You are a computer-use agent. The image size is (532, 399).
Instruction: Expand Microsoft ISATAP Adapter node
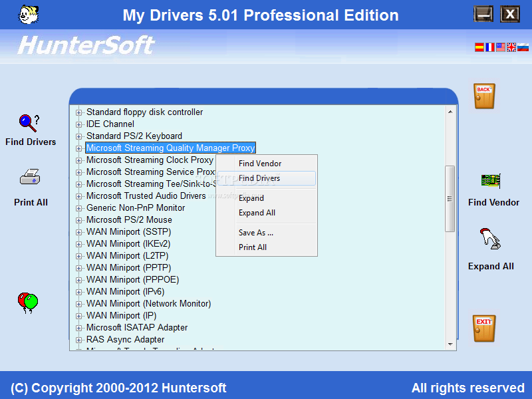(x=78, y=328)
